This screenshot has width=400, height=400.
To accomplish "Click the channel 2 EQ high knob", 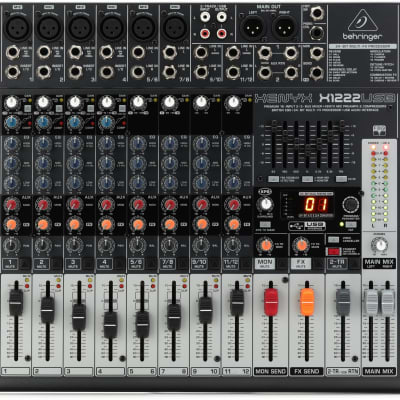I will [43, 144].
